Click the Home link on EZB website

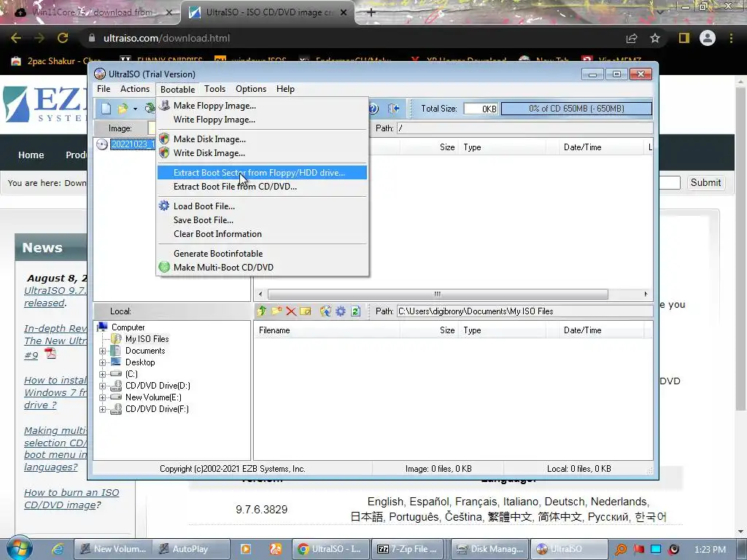[x=31, y=155]
